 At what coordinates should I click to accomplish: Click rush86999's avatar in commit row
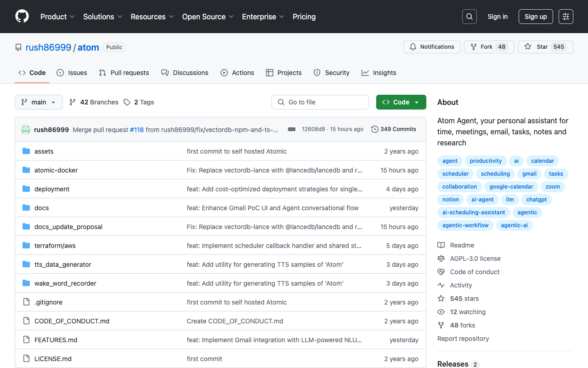tap(26, 130)
